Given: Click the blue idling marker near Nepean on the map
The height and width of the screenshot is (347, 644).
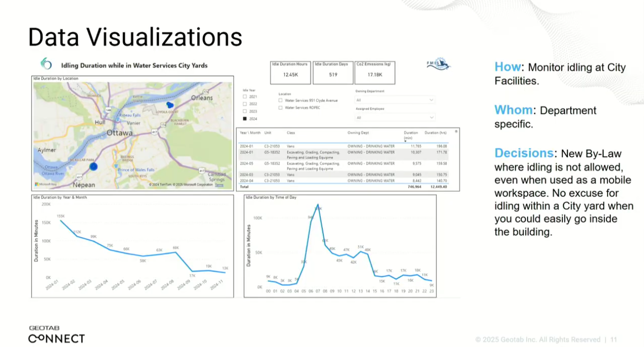Looking at the screenshot, I should click(93, 167).
